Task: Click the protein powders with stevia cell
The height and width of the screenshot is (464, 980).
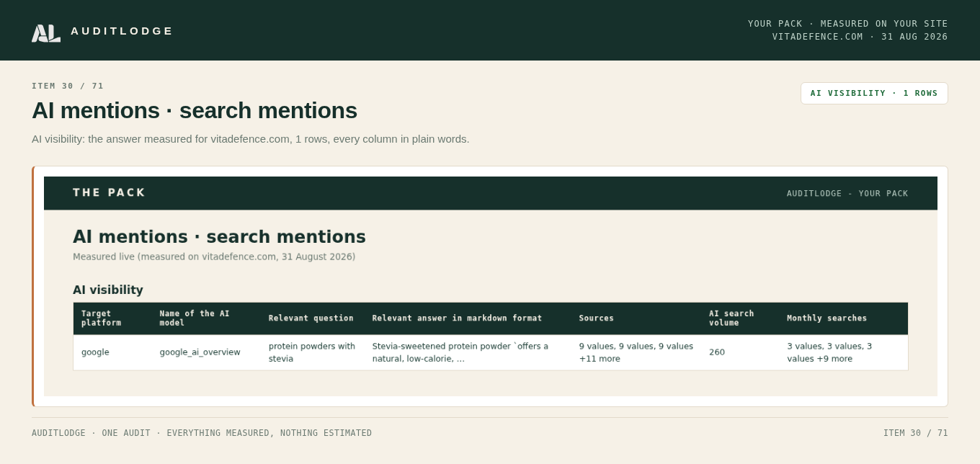Action: point(312,352)
